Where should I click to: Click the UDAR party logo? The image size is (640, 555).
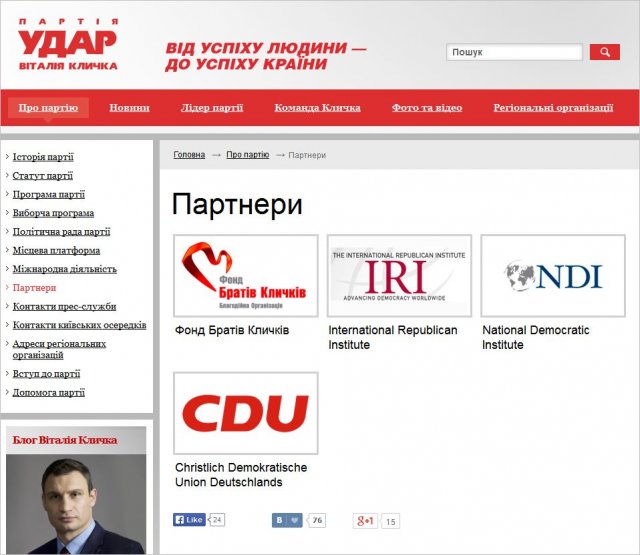[x=67, y=45]
